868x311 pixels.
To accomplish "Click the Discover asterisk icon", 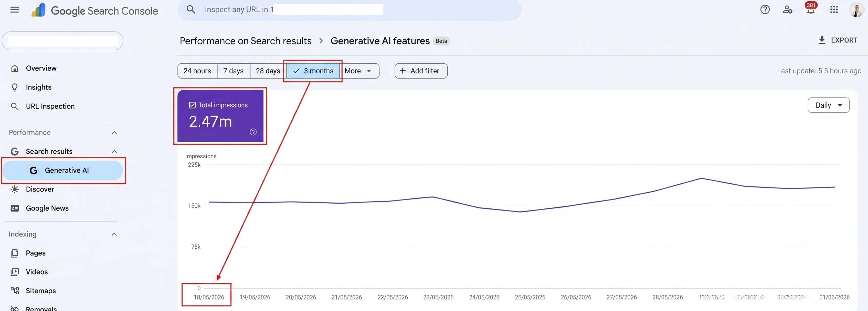I will (15, 189).
